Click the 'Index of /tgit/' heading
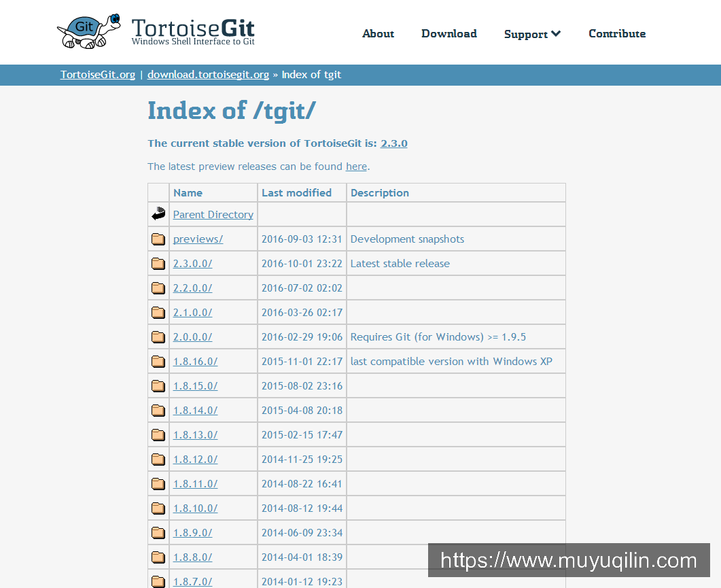721x588 pixels. point(232,111)
